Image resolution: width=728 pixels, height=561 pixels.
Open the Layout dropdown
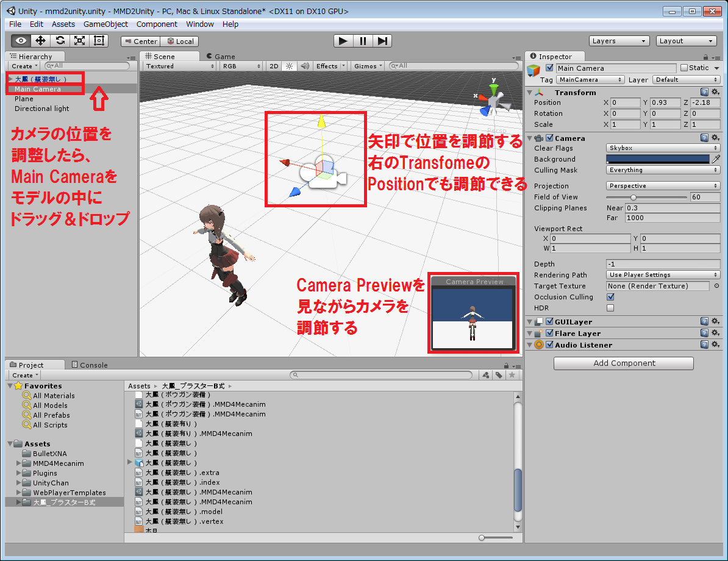[687, 41]
